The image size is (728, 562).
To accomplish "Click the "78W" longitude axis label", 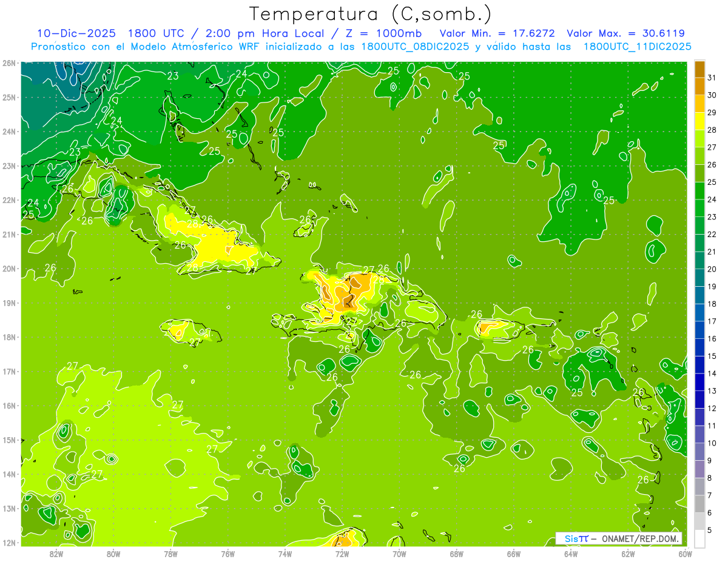I will [x=170, y=554].
